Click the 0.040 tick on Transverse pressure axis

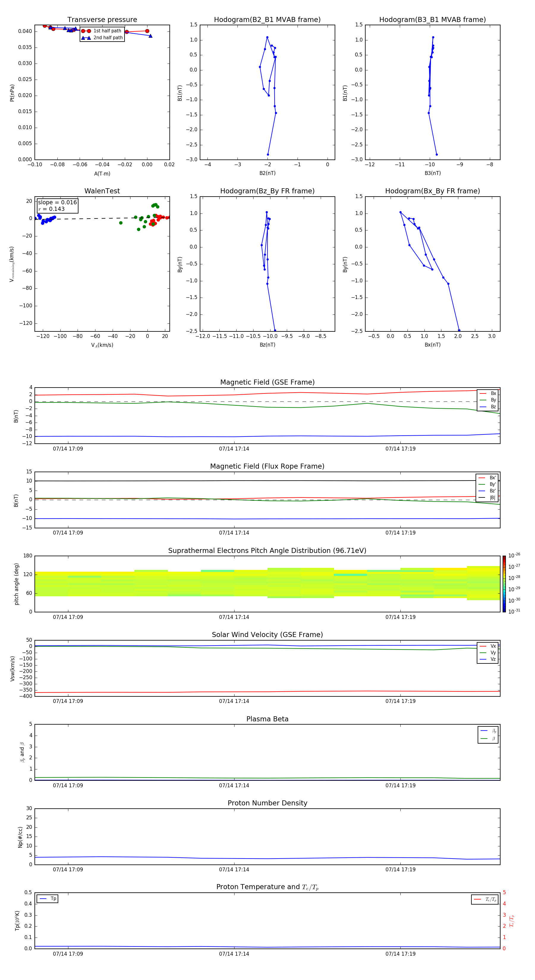pyautogui.click(x=25, y=31)
